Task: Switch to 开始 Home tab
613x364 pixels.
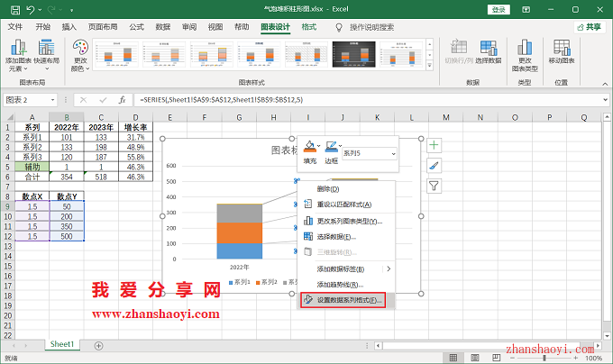Action: [43, 27]
